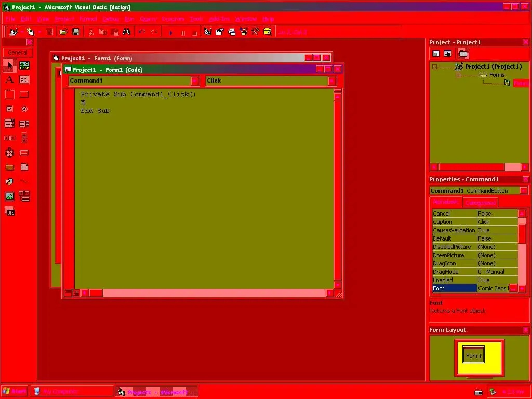
Task: Open Project Explorer from the toolbar
Action: point(208,32)
